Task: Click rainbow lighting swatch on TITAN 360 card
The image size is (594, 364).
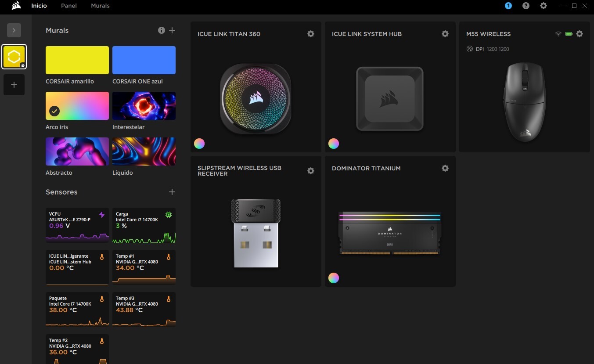Action: pos(199,144)
